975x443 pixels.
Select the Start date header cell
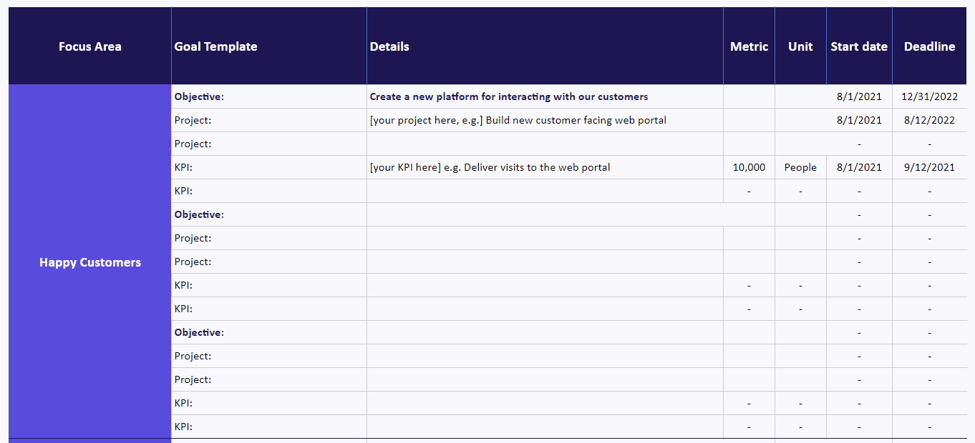(859, 46)
